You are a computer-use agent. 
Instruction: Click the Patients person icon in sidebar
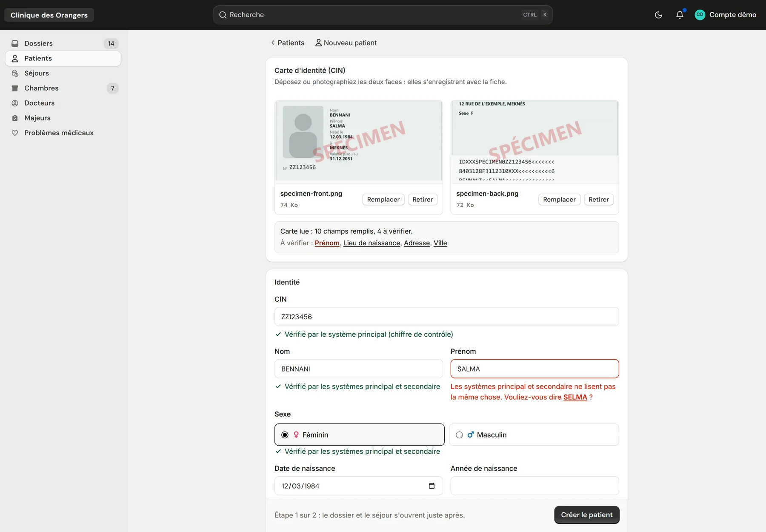[15, 58]
